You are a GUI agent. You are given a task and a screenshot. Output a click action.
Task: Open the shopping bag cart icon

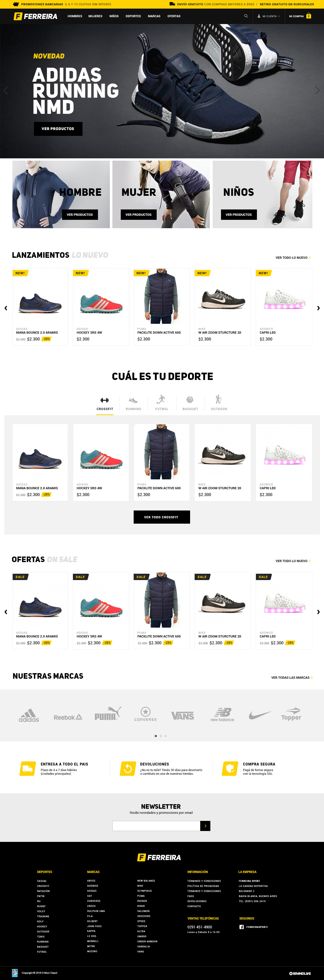(309, 16)
